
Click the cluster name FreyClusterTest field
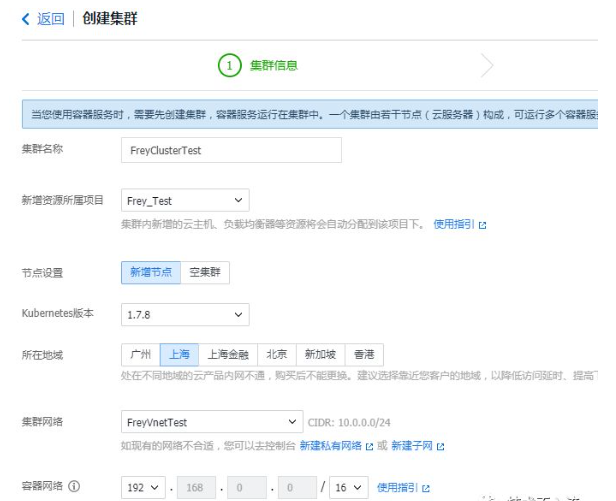pos(231,150)
